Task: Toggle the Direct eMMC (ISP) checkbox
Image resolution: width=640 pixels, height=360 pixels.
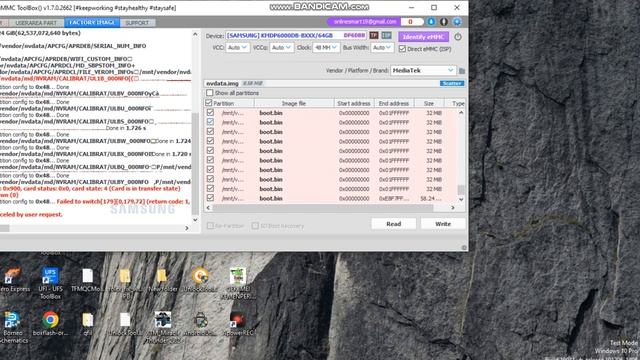Action: (x=402, y=49)
